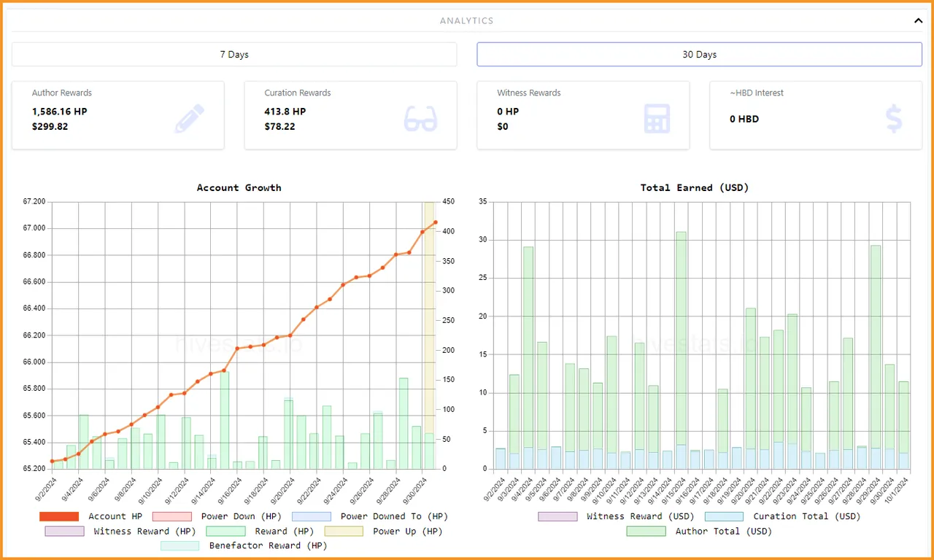Image resolution: width=934 pixels, height=560 pixels.
Task: Click the calculator icon in Witness Rewards card
Action: click(657, 119)
